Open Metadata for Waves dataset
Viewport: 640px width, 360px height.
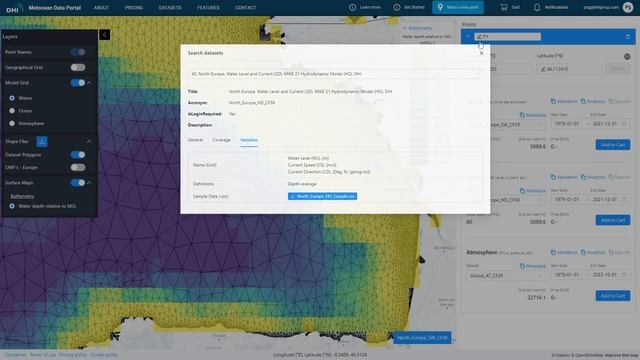click(x=533, y=115)
